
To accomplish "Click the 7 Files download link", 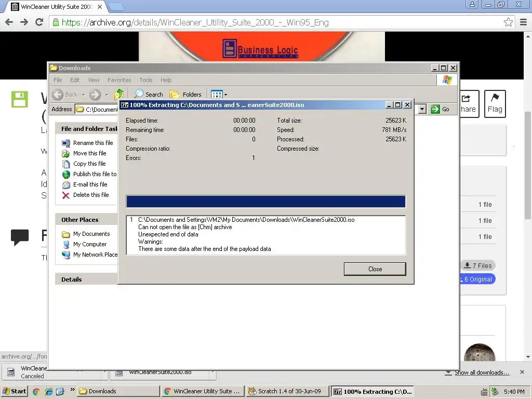I will tap(478, 265).
